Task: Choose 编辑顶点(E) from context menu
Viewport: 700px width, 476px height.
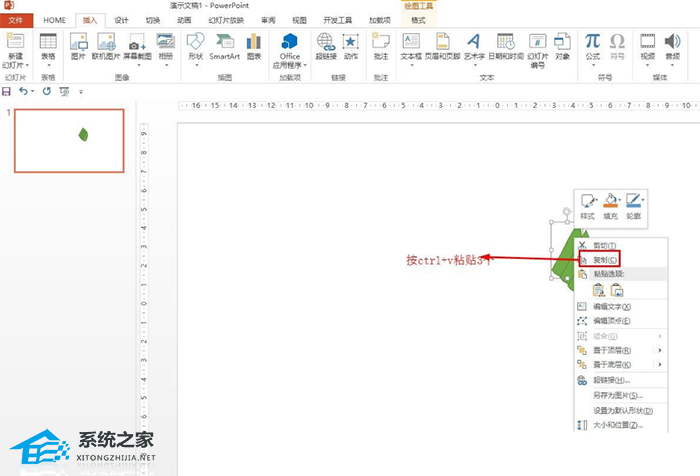Action: [x=612, y=321]
